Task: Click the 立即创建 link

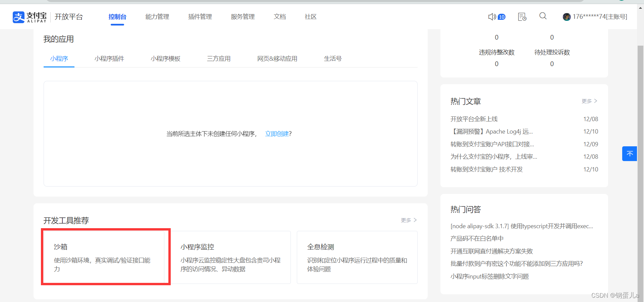Action: coord(277,134)
